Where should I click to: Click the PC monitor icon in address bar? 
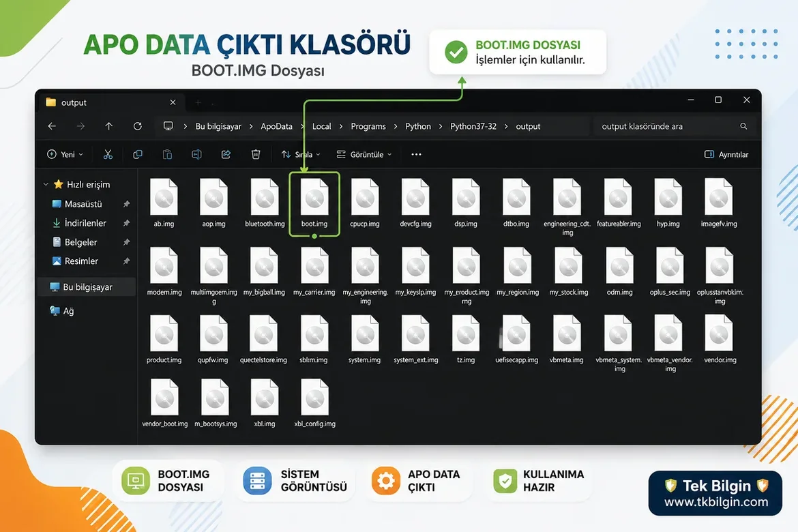pos(168,125)
